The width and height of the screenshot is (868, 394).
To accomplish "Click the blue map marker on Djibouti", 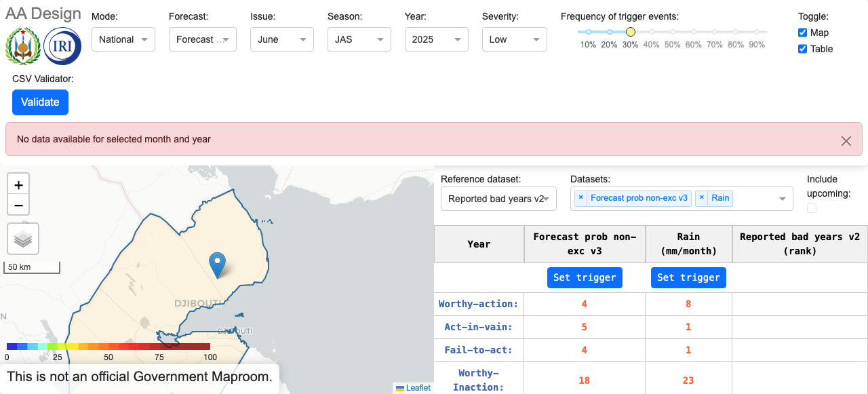I will [x=217, y=264].
